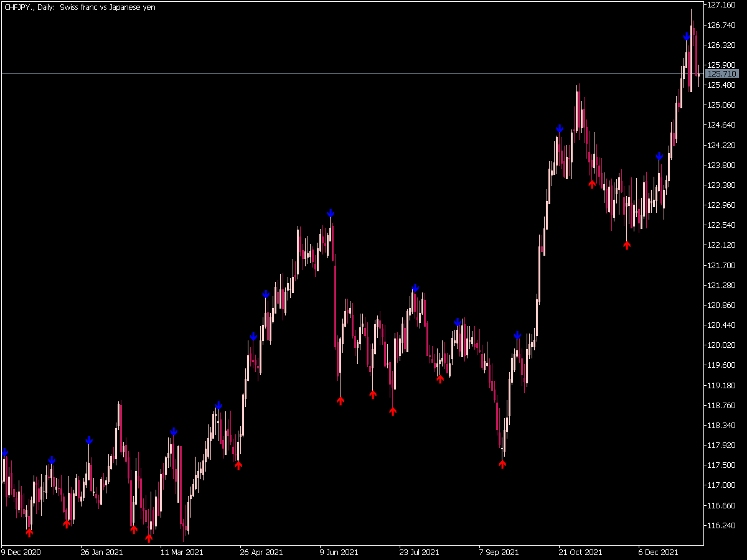Click the 23 Jul 2021 date label
This screenshot has width=747, height=560.
click(x=420, y=552)
